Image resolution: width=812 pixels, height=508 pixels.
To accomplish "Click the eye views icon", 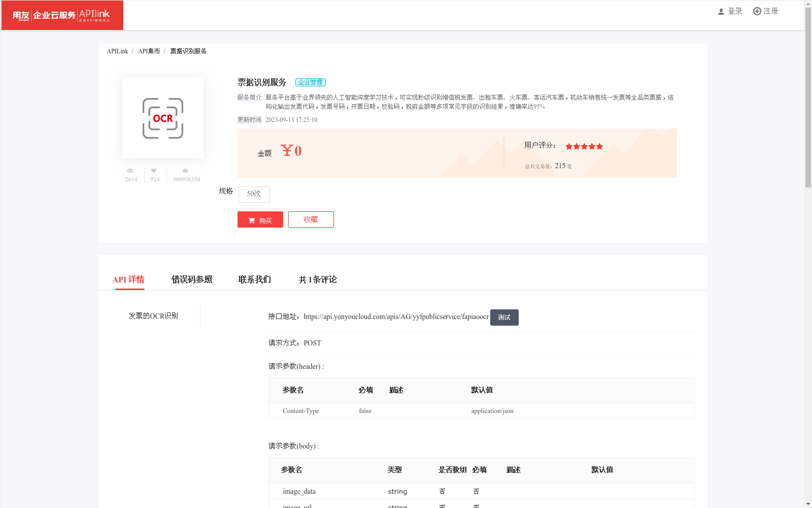I will tap(130, 171).
